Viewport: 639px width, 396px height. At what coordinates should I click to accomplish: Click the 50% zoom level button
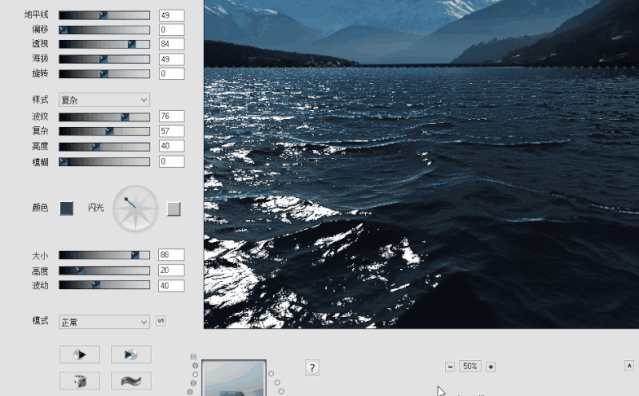(x=470, y=366)
